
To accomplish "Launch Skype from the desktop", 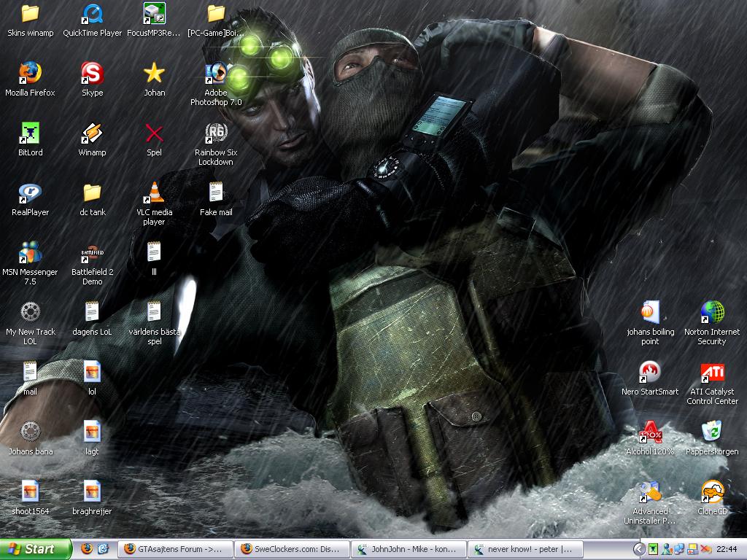I will [92, 74].
